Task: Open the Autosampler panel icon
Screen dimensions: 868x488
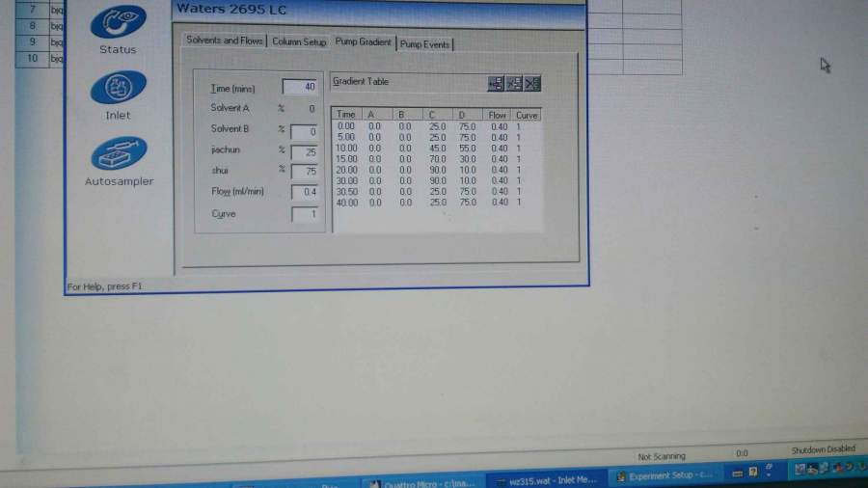Action: tap(119, 153)
